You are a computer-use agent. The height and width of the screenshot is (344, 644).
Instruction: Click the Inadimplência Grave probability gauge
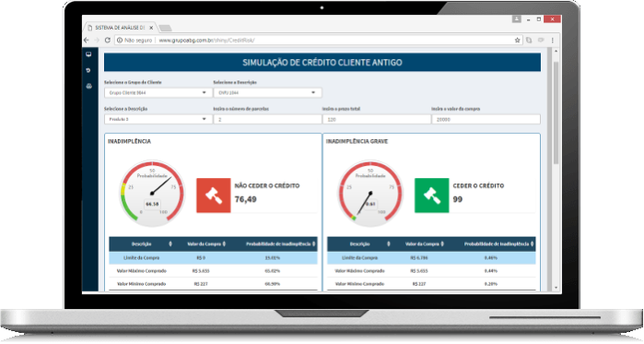(x=370, y=194)
